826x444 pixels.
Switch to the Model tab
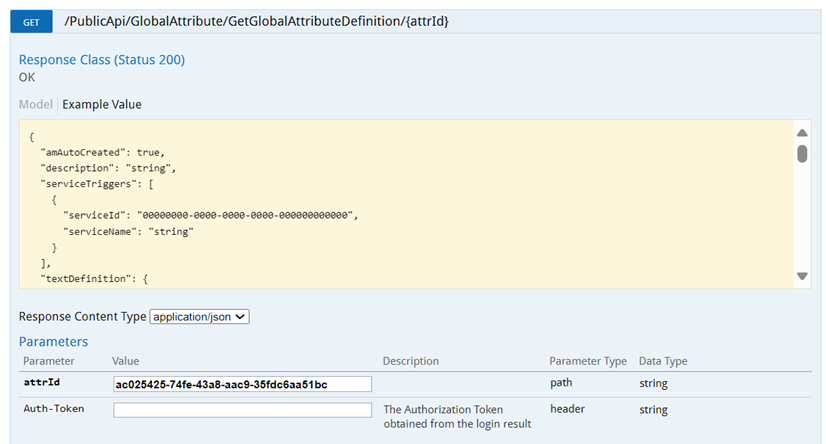pos(35,104)
